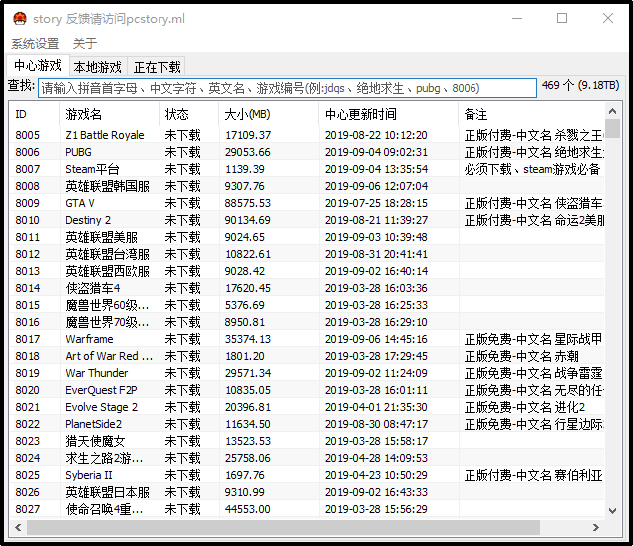
Task: Select the 使命召唤4 row
Action: coord(307,509)
